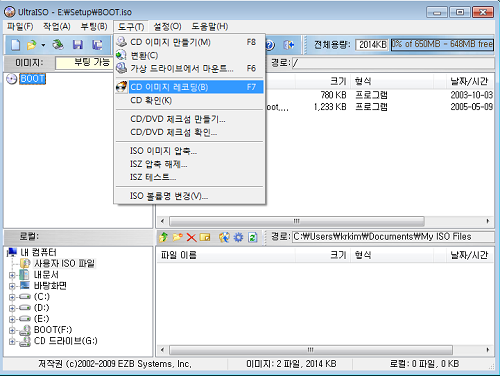
Task: Choose CD 이미지 만들기(M) menu entry
Action: click(x=190, y=42)
